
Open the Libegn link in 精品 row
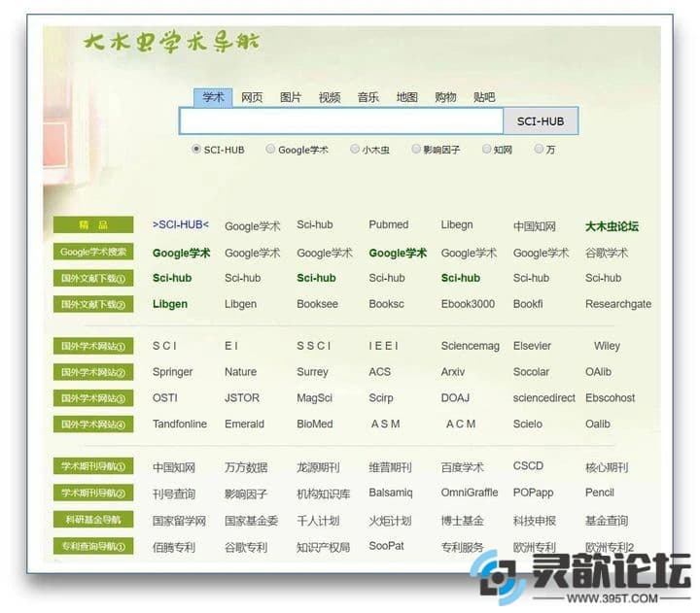[x=457, y=224]
